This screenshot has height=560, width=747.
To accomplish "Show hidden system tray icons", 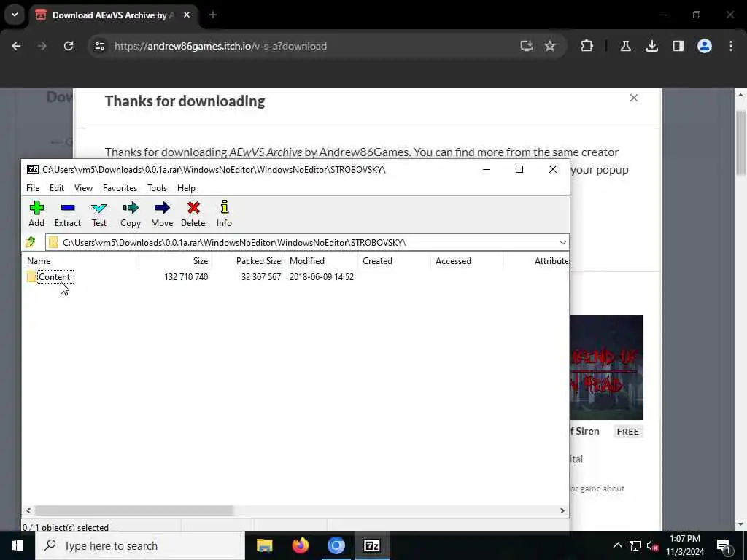I will click(617, 545).
